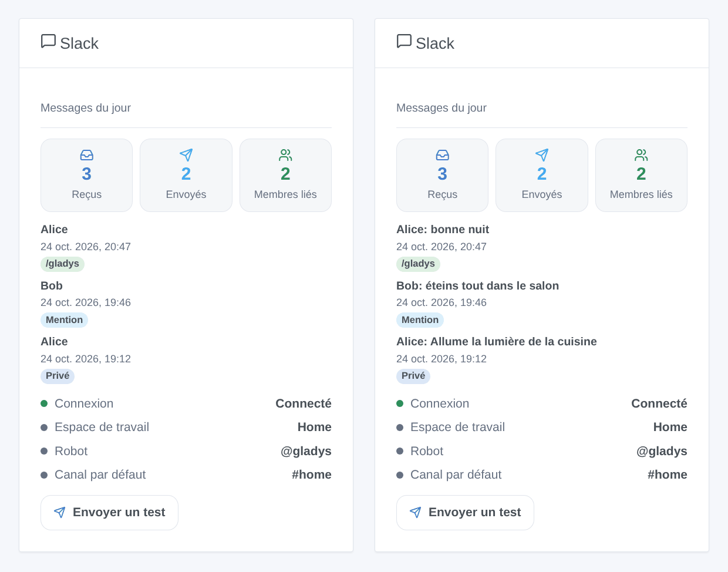Click the Slack title in left card
The image size is (728, 572).
click(x=79, y=43)
